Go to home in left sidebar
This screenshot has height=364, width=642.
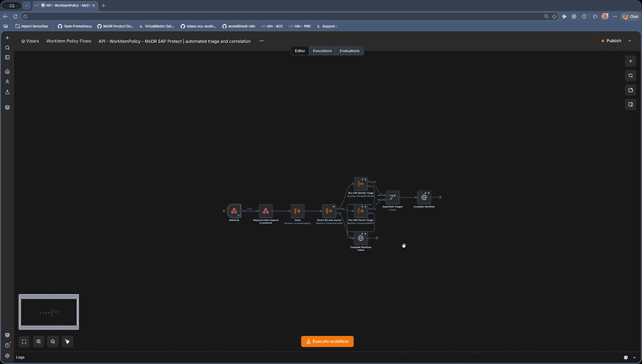[7, 71]
